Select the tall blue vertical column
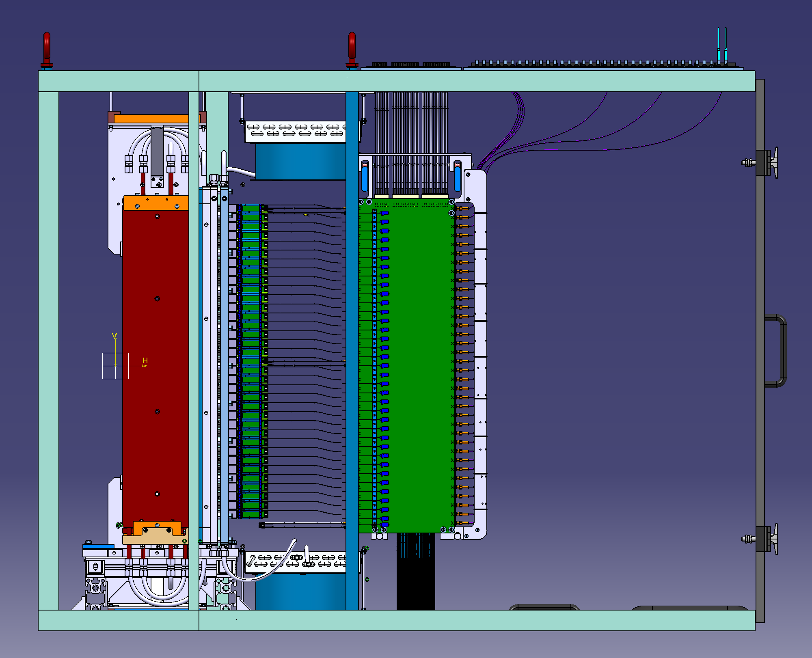Image resolution: width=812 pixels, height=658 pixels. click(352, 351)
